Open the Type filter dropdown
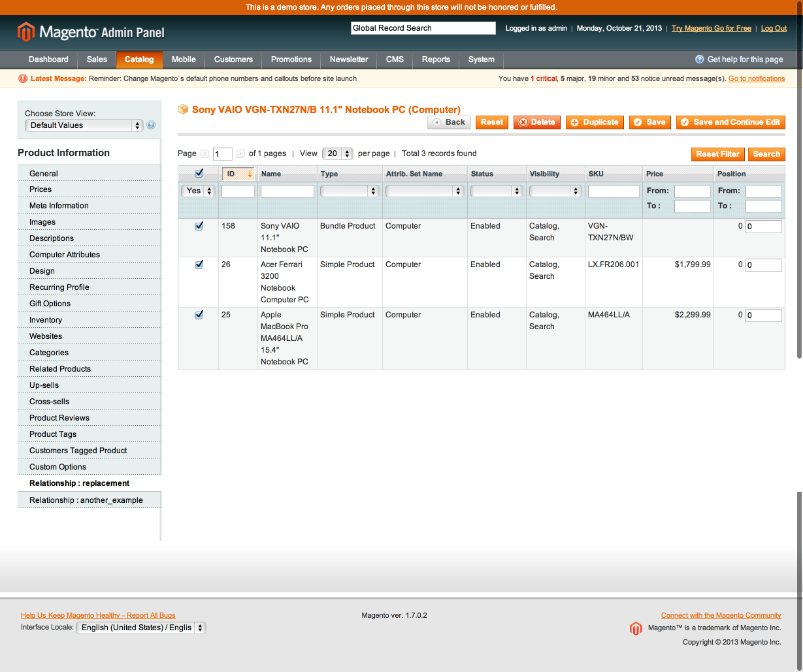The width and height of the screenshot is (803, 672). click(x=350, y=191)
